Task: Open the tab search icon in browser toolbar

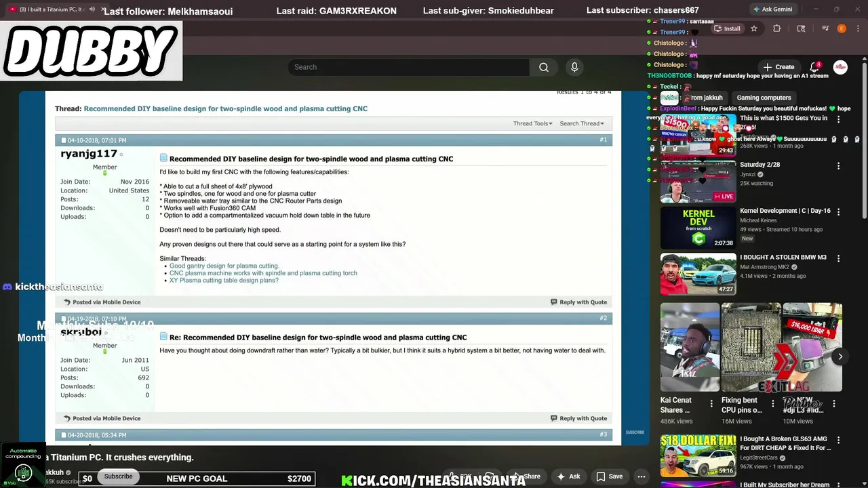Action: pos(801,28)
